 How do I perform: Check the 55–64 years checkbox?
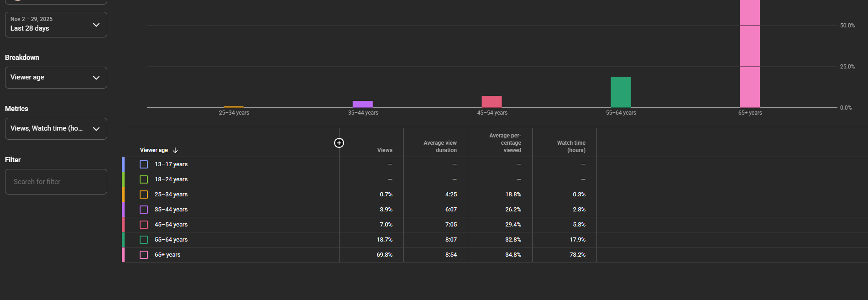[144, 240]
